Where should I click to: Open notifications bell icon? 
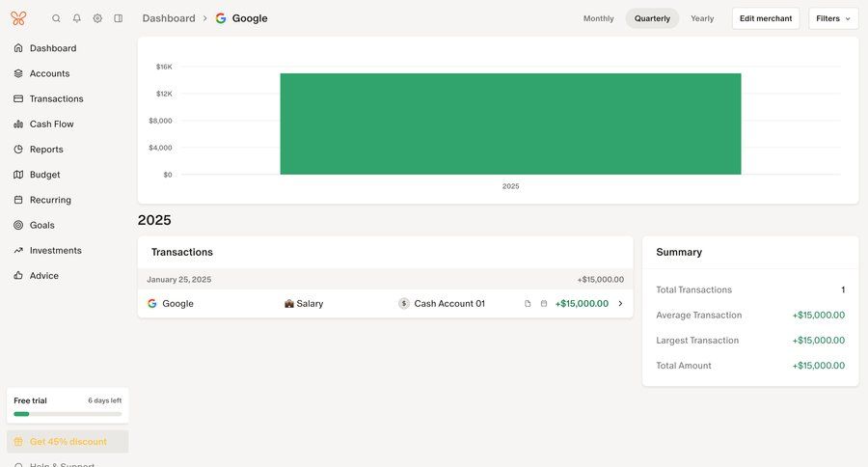click(x=77, y=18)
